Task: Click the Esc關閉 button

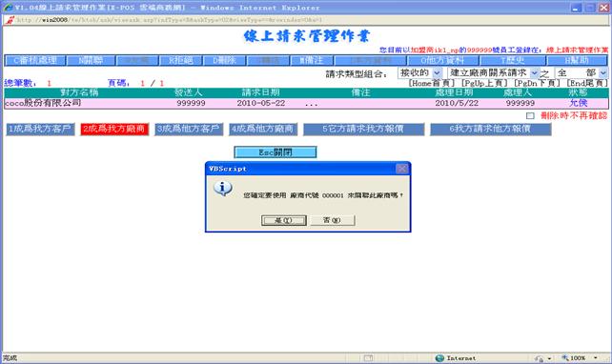Action: (275, 152)
